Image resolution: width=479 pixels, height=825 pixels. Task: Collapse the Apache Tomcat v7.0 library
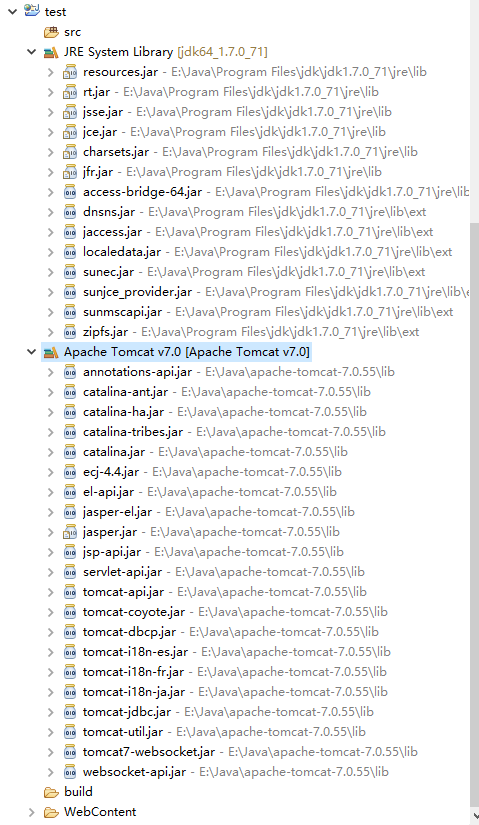[x=32, y=352]
